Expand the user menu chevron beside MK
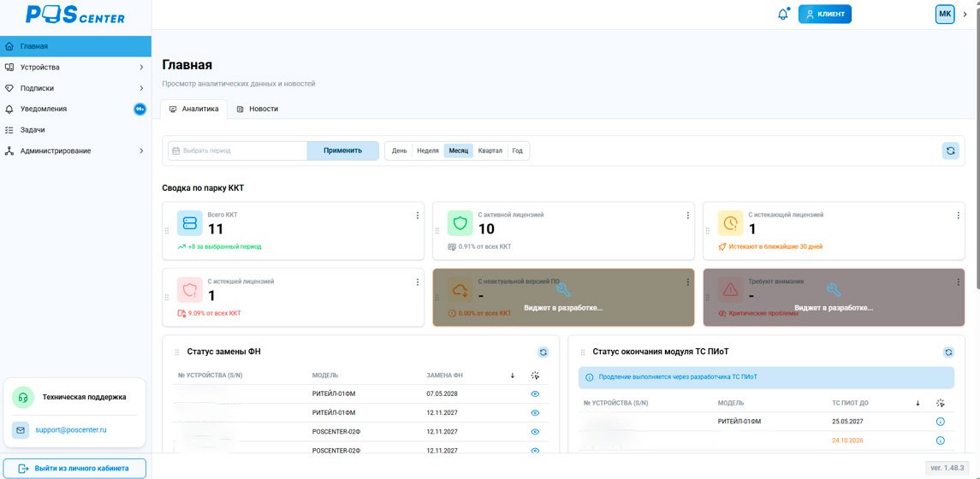 [x=965, y=14]
